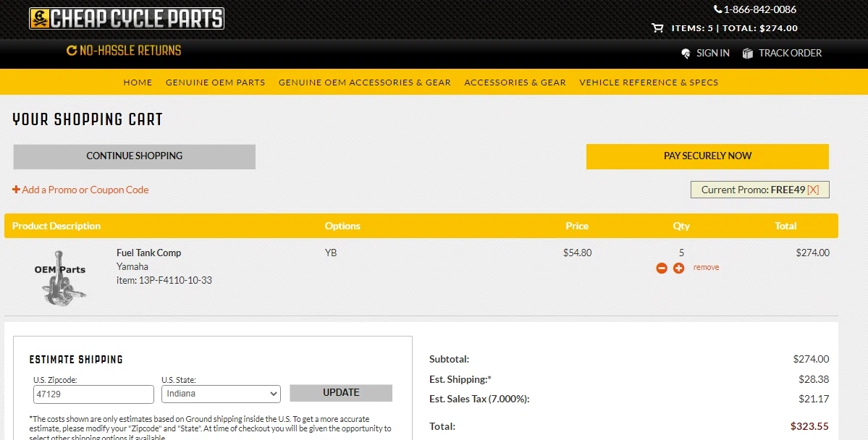
Task: Open the U.S. State dropdown showing Indiana
Action: pos(221,394)
